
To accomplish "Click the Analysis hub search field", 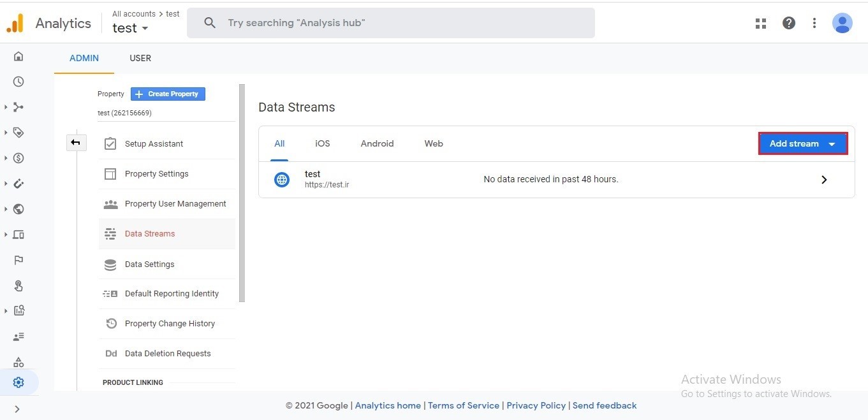I will 390,23.
